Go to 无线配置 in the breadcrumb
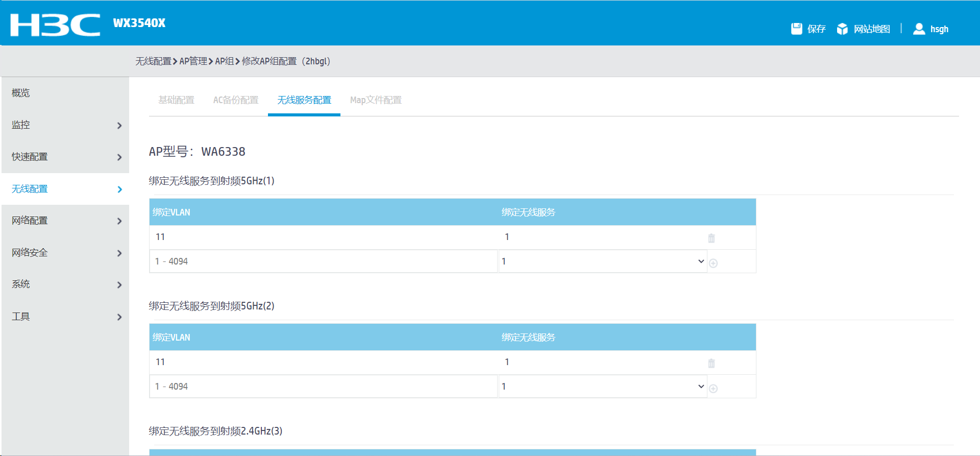The height and width of the screenshot is (456, 980). pyautogui.click(x=153, y=61)
